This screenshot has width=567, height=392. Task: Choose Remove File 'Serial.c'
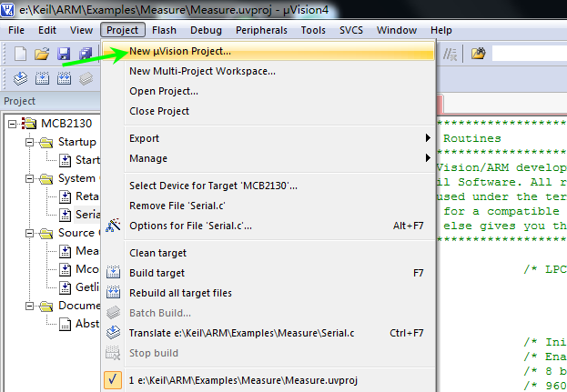click(268, 206)
